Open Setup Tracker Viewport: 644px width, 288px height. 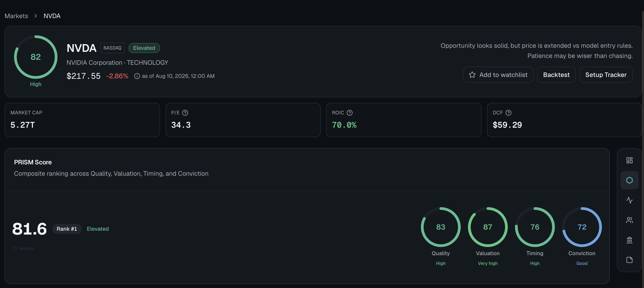pyautogui.click(x=606, y=75)
